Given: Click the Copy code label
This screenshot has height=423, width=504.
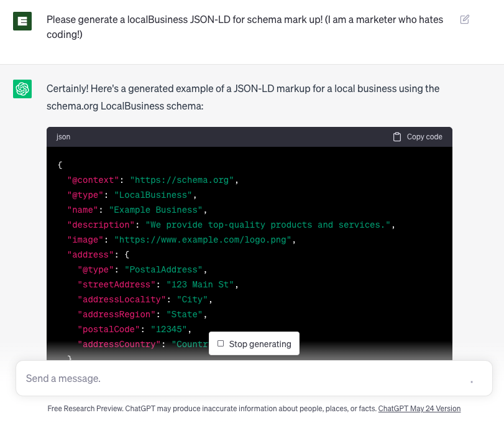Looking at the screenshot, I should point(424,137).
